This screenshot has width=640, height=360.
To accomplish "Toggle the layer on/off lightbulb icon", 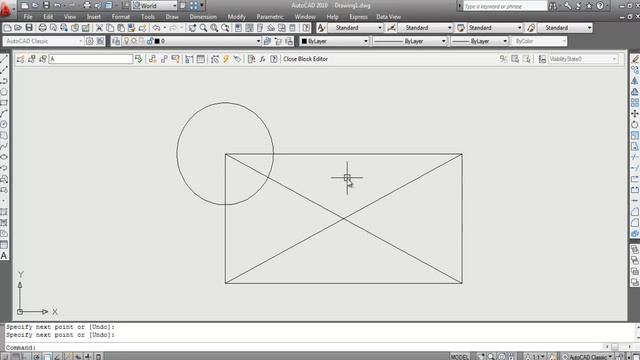I will coord(127,41).
